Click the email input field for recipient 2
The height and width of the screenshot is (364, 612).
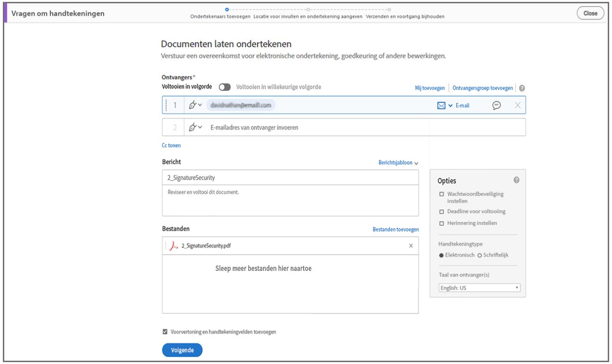click(x=284, y=127)
